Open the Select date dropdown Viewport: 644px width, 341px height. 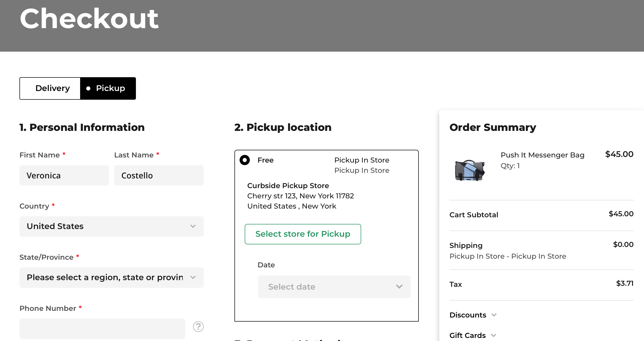[334, 287]
